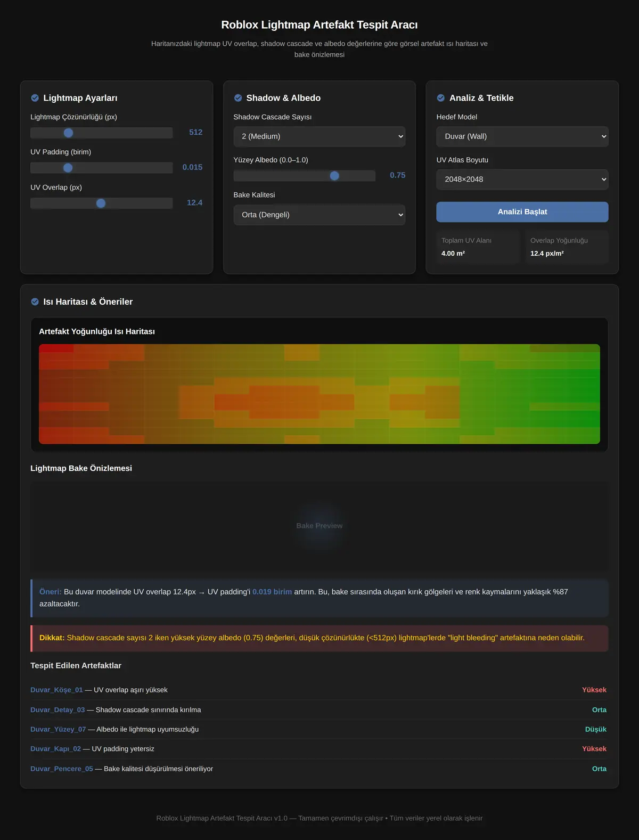639x840 pixels.
Task: Click the artefakt heat map image
Action: pos(319,394)
